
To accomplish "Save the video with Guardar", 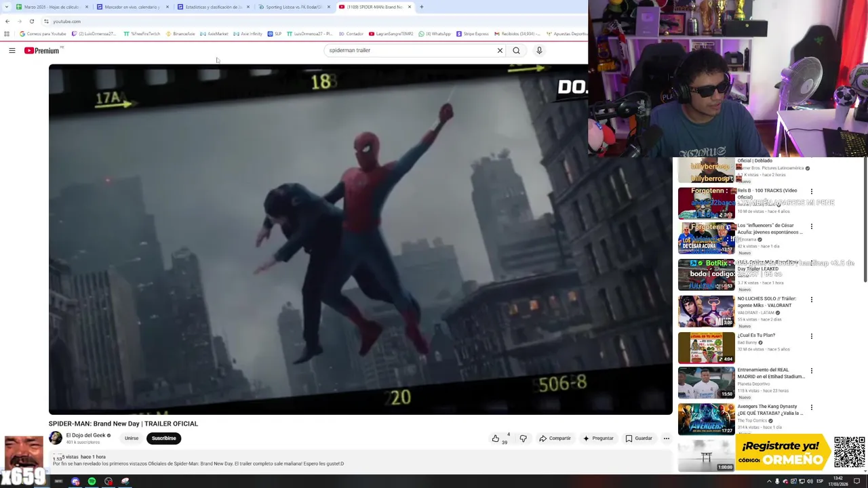I will click(639, 439).
